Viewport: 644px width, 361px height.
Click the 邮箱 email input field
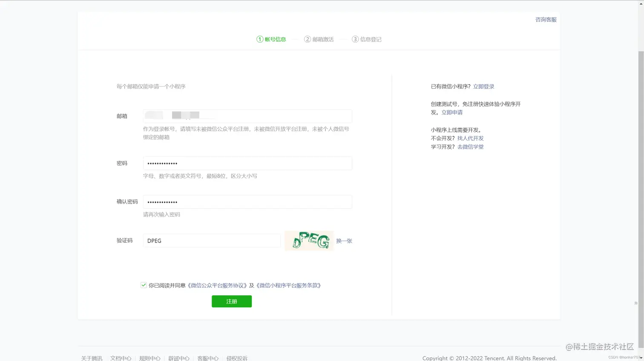pyautogui.click(x=247, y=116)
